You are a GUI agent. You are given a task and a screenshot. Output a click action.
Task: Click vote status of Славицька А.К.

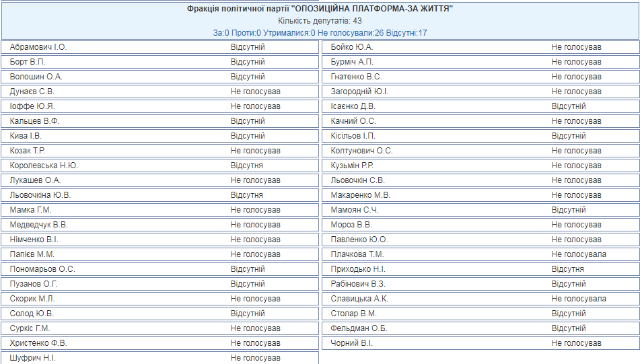click(579, 299)
